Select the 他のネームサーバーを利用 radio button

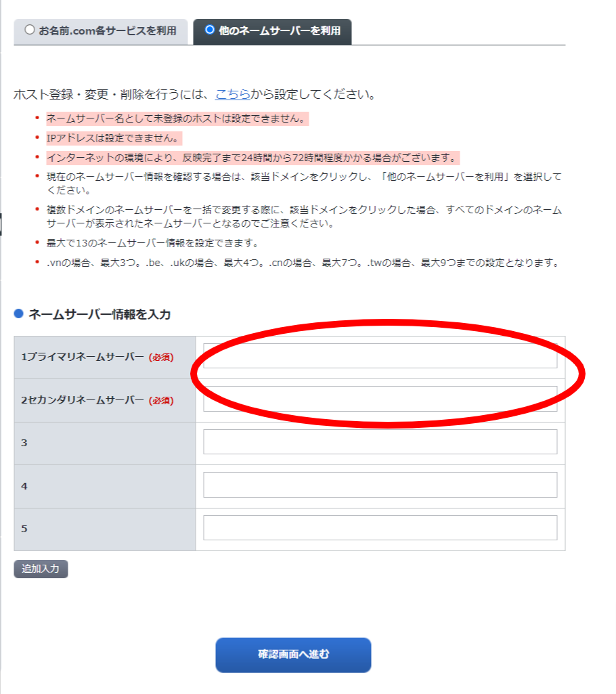click(210, 30)
